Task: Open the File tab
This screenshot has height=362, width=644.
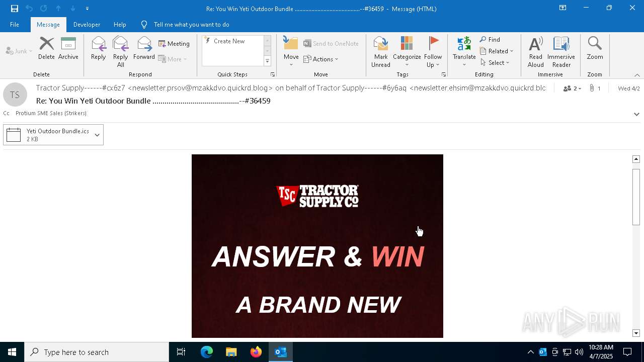Action: coord(15,25)
